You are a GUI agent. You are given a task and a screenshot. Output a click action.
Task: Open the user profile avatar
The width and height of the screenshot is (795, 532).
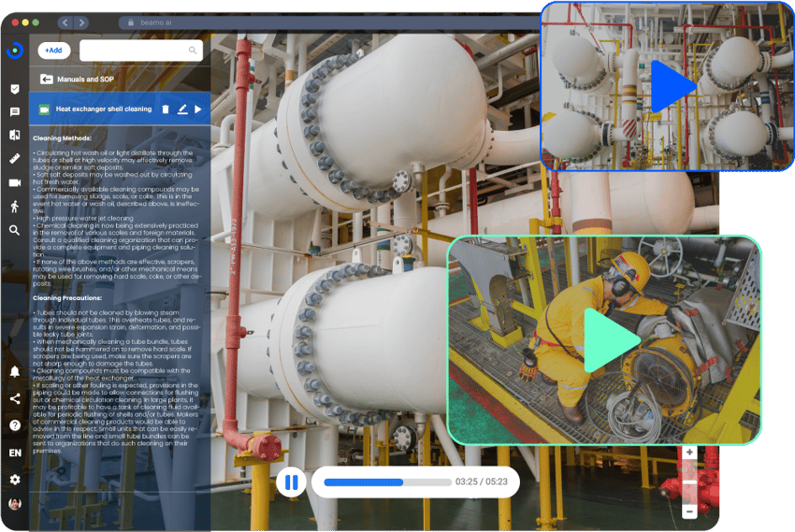tap(15, 504)
